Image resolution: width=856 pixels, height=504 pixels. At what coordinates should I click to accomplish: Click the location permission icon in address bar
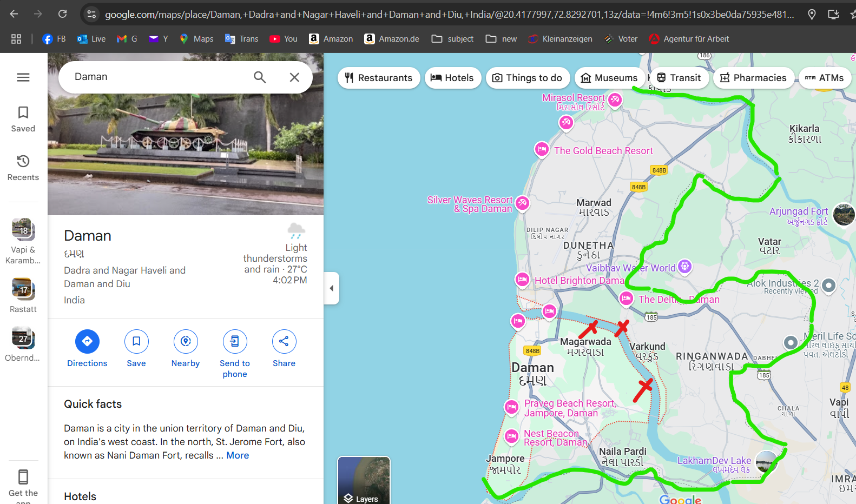coord(812,15)
